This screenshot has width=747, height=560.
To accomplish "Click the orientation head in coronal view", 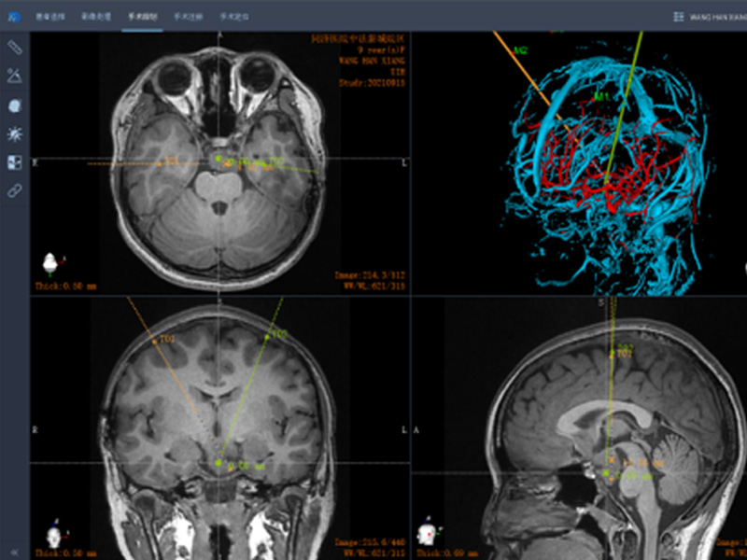I will (x=54, y=535).
